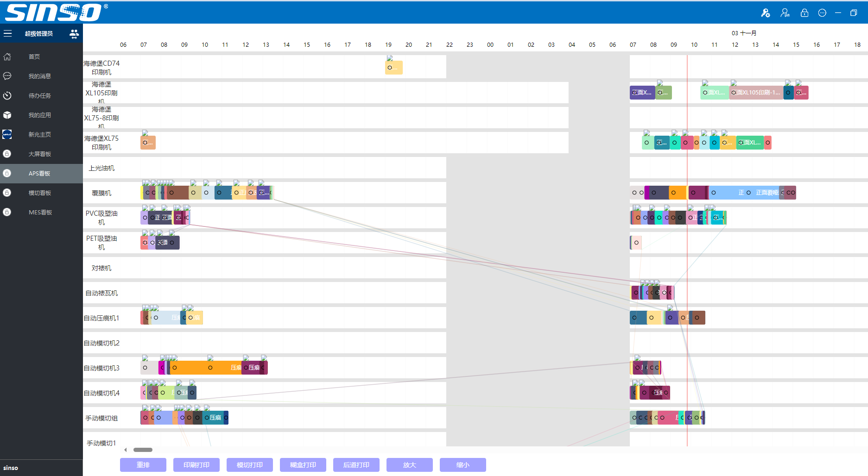Click the scrollbar left arrow
The height and width of the screenshot is (476, 868).
tap(125, 450)
